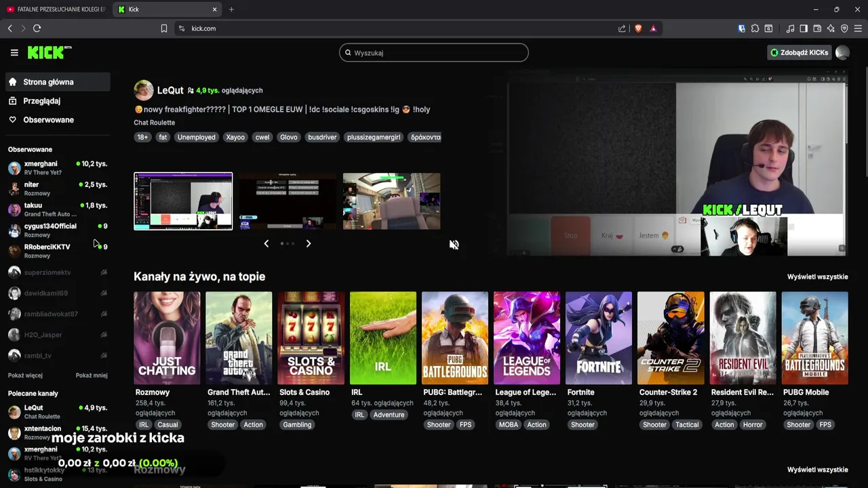This screenshot has height=488, width=868.
Task: Select the first featured stream thumbnail
Action: pyautogui.click(x=183, y=201)
